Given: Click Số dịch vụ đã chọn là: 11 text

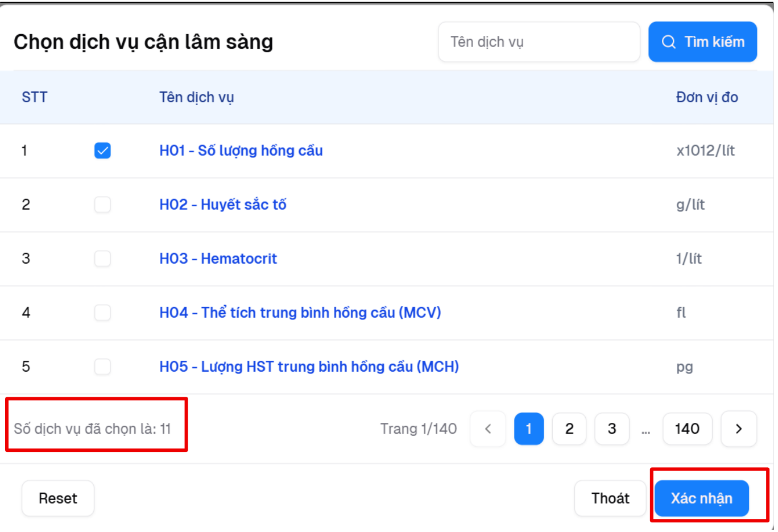Looking at the screenshot, I should tap(92, 429).
